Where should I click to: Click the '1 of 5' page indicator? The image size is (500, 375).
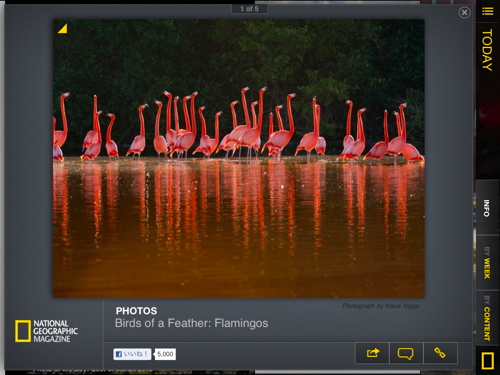249,9
